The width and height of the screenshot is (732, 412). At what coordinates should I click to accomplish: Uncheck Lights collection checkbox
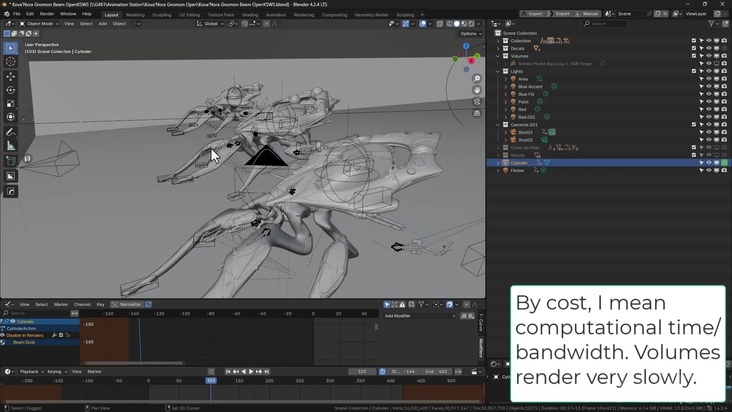click(694, 71)
